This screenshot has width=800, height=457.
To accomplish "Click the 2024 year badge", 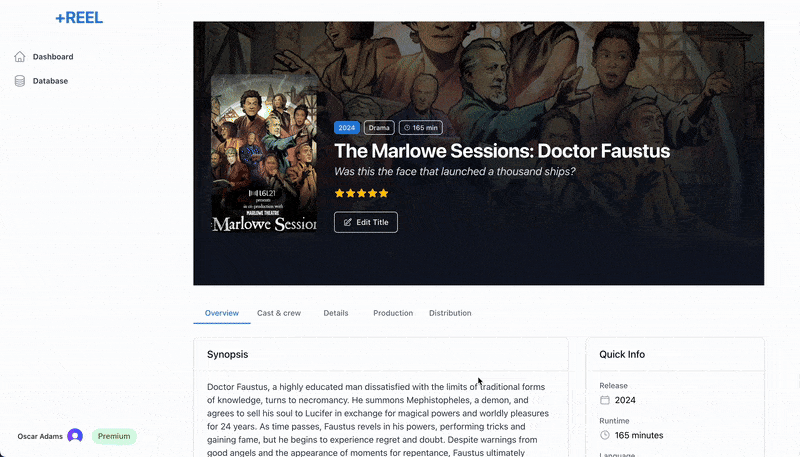I will 346,128.
